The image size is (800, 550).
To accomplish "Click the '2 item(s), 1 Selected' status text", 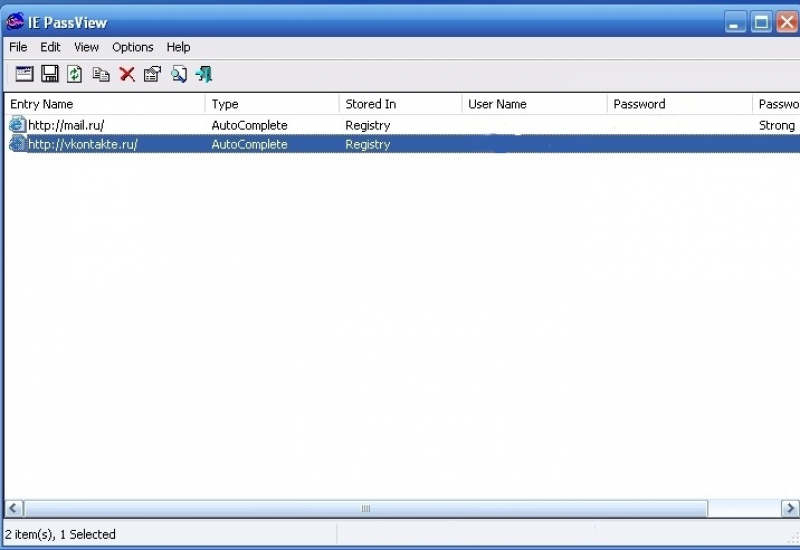I will tap(60, 534).
